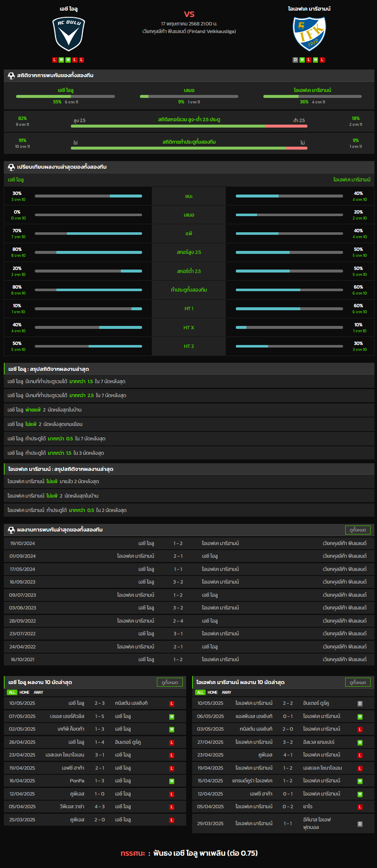Select the ALL tab under IFK Mariehamn last 10
The width and height of the screenshot is (377, 868).
(x=200, y=693)
